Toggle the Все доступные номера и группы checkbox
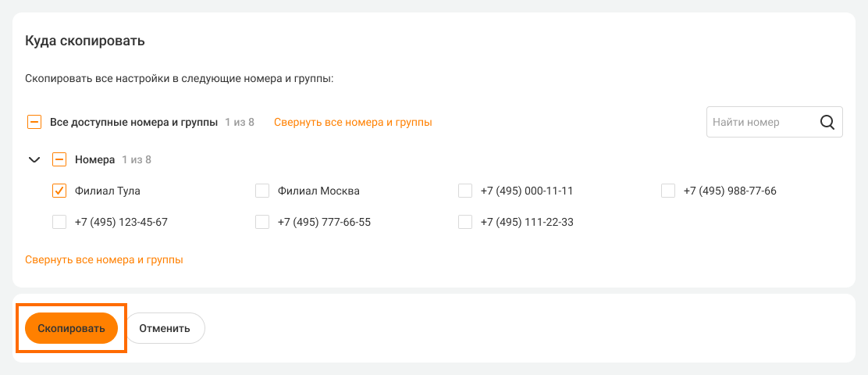Viewport: 868px width, 375px height. [34, 122]
